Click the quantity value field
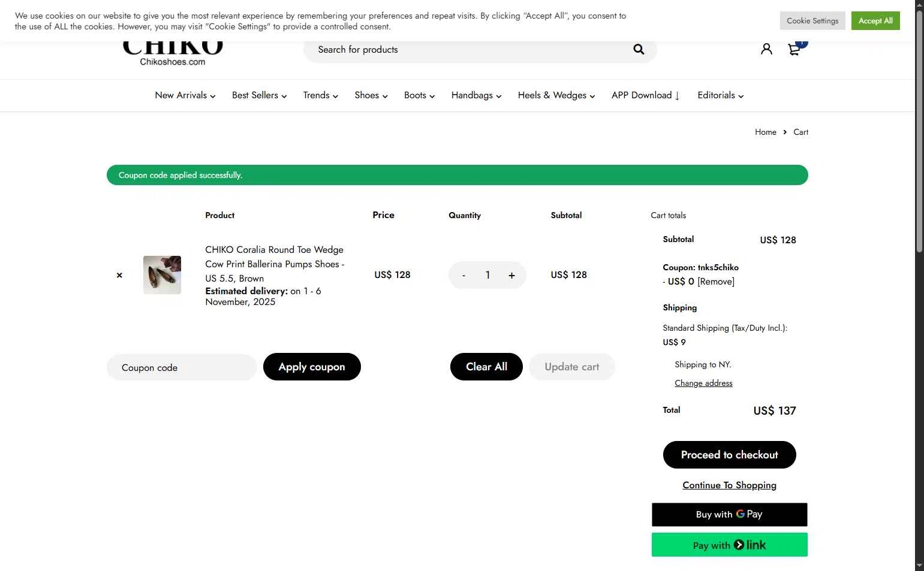The height and width of the screenshot is (571, 924). tap(487, 275)
